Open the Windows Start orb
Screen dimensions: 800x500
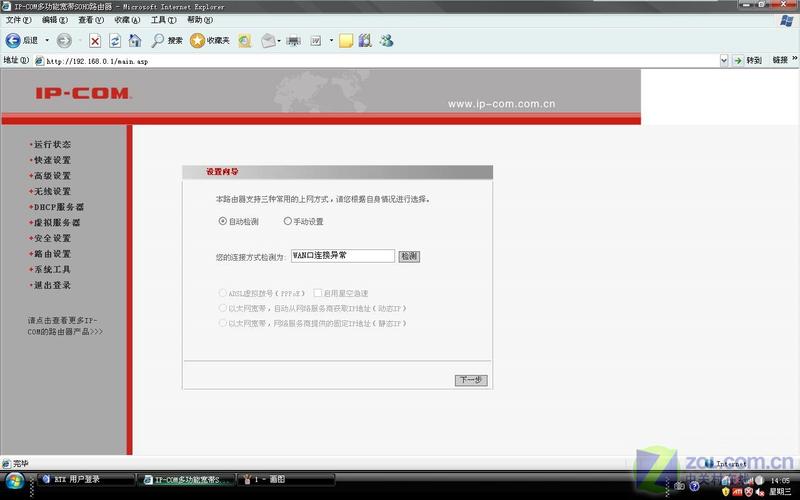click(x=15, y=481)
